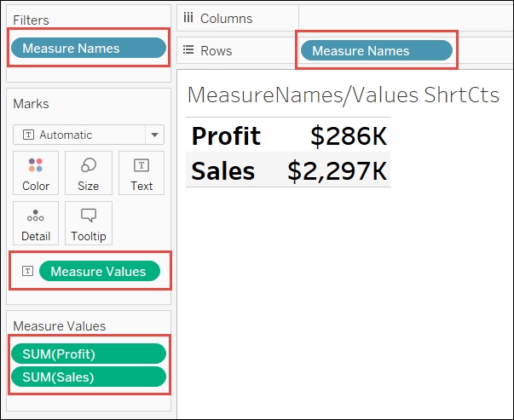Viewport: 514px width, 420px height.
Task: Click the Columns shelf label
Action: coord(227,19)
